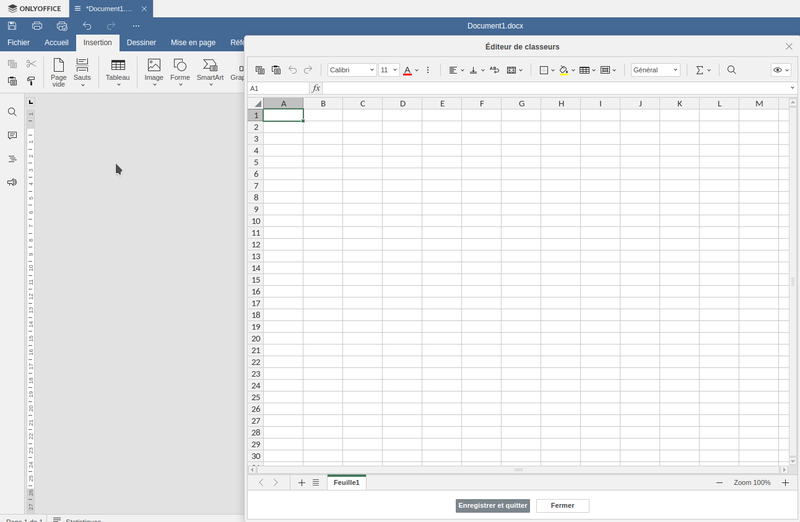Image resolution: width=800 pixels, height=522 pixels.
Task: Open the Calibri font name dropdown
Action: click(x=352, y=70)
